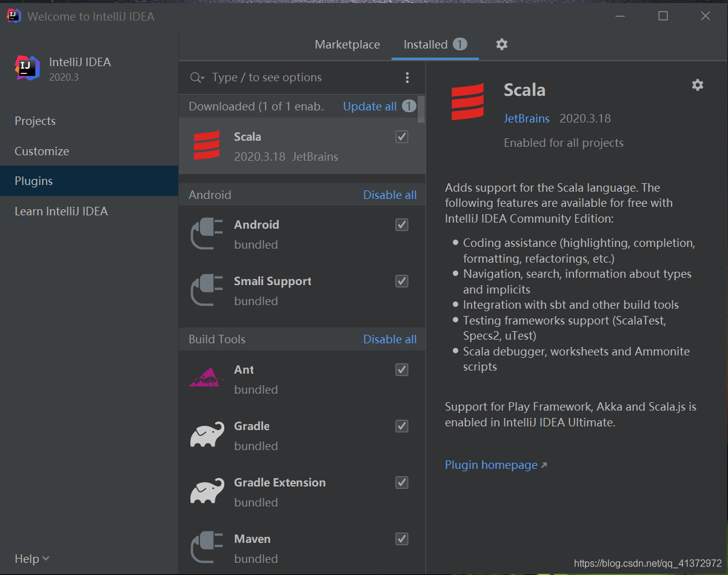Click the Maven plugin plug icon
Viewport: 728px width, 575px height.
click(x=207, y=548)
